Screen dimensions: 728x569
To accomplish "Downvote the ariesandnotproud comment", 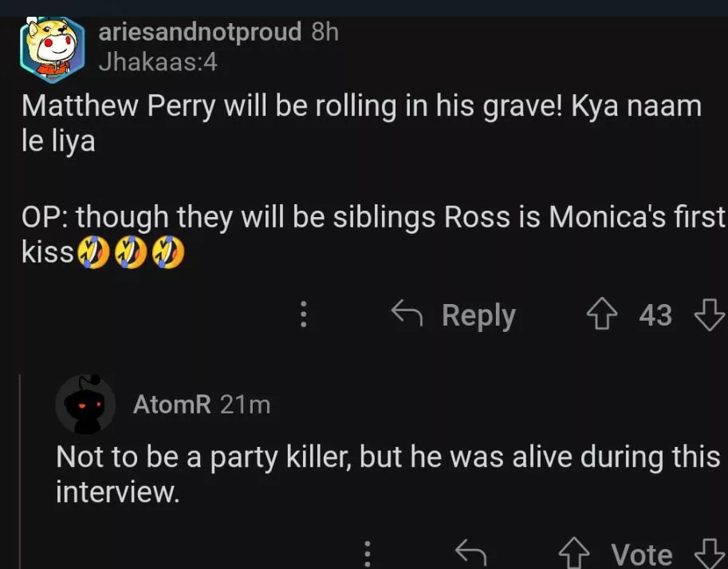I will pos(709,315).
